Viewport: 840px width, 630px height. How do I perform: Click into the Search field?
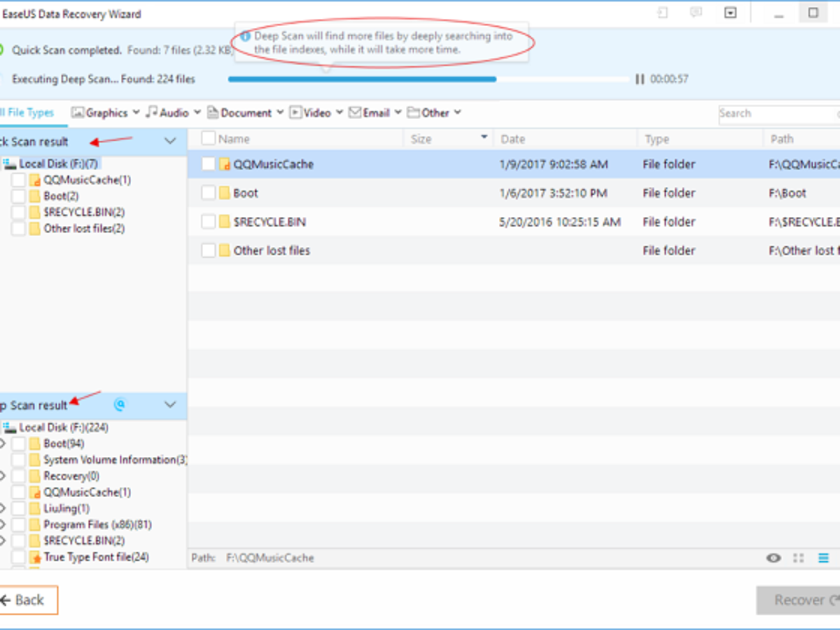point(778,113)
